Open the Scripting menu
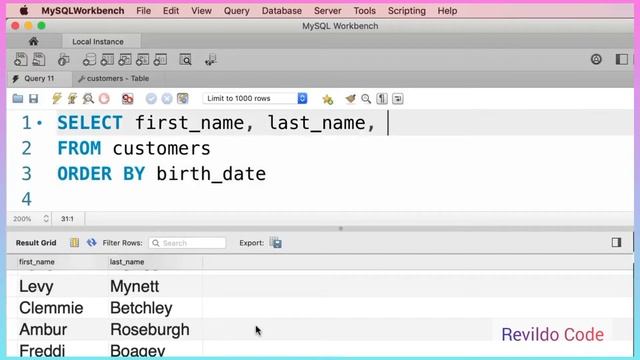 (x=407, y=11)
